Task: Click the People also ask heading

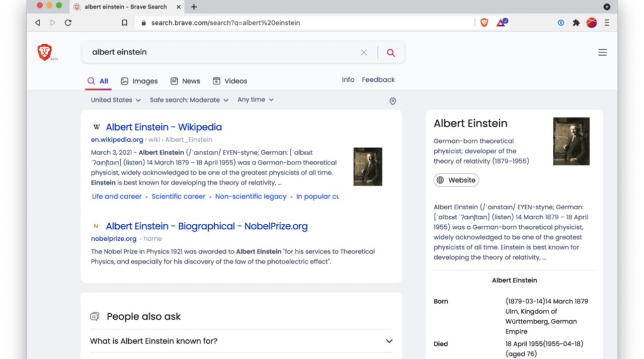Action: (143, 316)
